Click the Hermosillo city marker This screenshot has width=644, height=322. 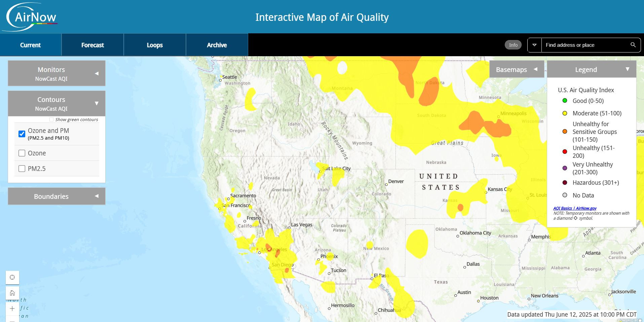(x=329, y=309)
